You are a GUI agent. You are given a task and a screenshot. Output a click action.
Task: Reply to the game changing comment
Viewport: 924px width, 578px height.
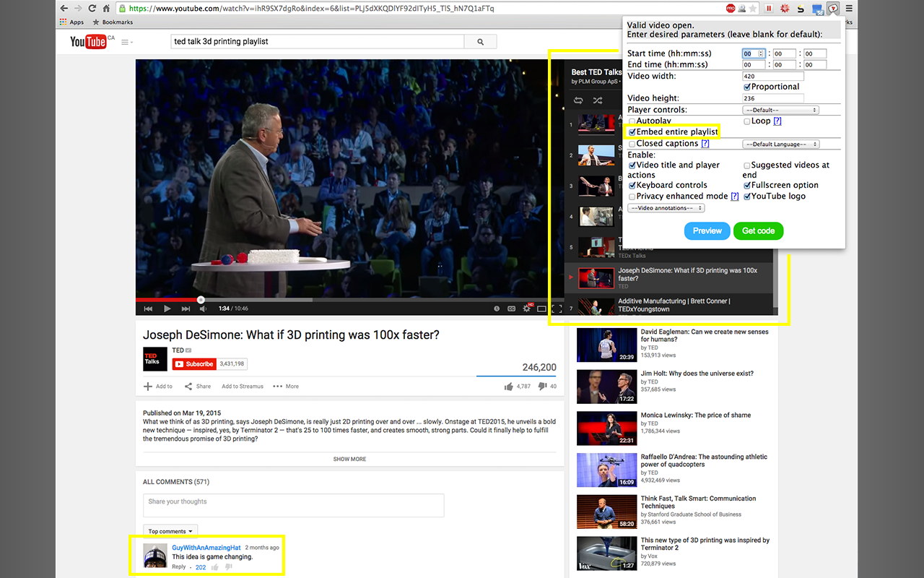pyautogui.click(x=179, y=567)
